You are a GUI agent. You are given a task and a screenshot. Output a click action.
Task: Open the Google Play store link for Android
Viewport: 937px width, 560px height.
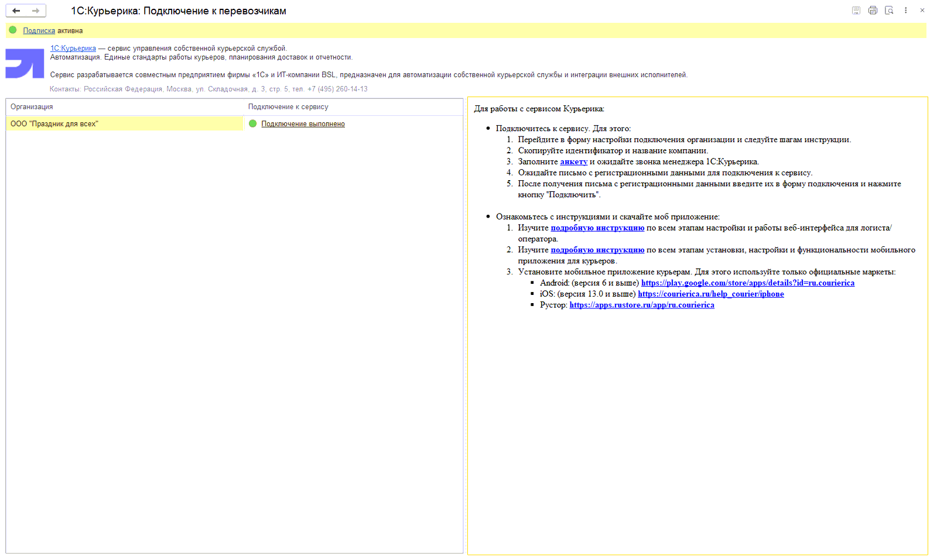click(x=747, y=283)
